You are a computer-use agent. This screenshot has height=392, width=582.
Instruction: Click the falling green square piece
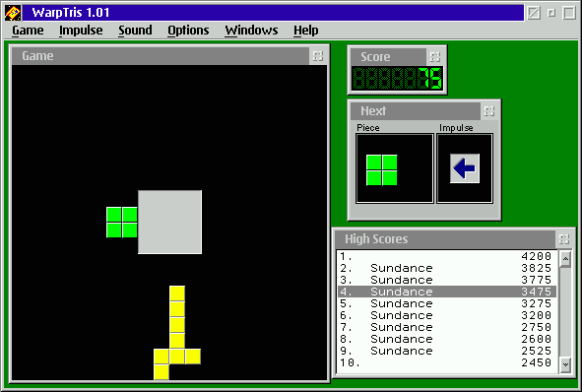pyautogui.click(x=122, y=223)
